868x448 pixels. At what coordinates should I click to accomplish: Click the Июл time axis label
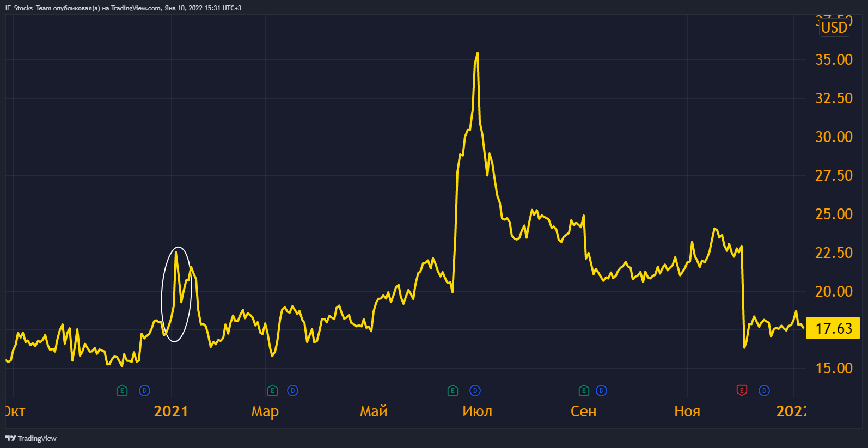coord(478,411)
